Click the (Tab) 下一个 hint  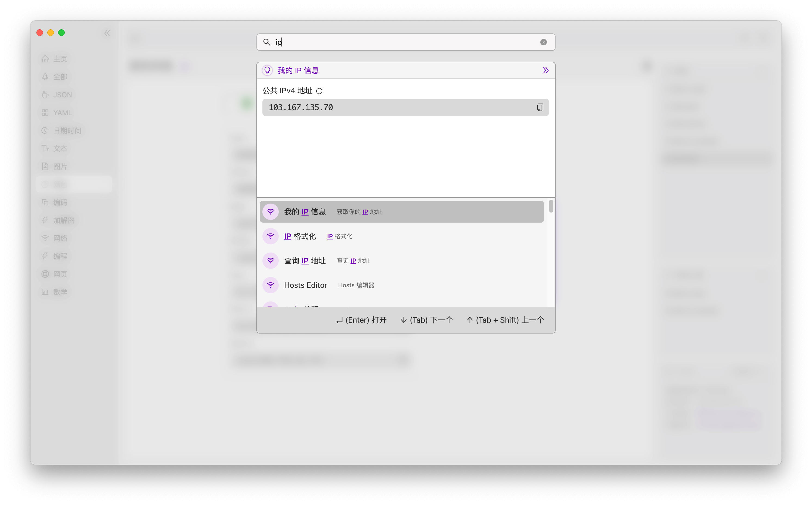click(426, 320)
